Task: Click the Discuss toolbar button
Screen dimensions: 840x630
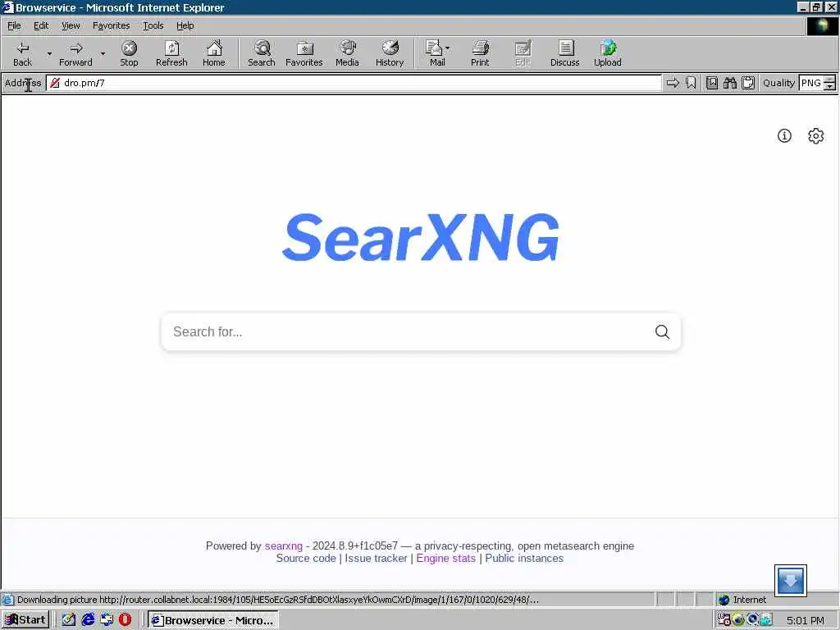Action: (x=564, y=53)
